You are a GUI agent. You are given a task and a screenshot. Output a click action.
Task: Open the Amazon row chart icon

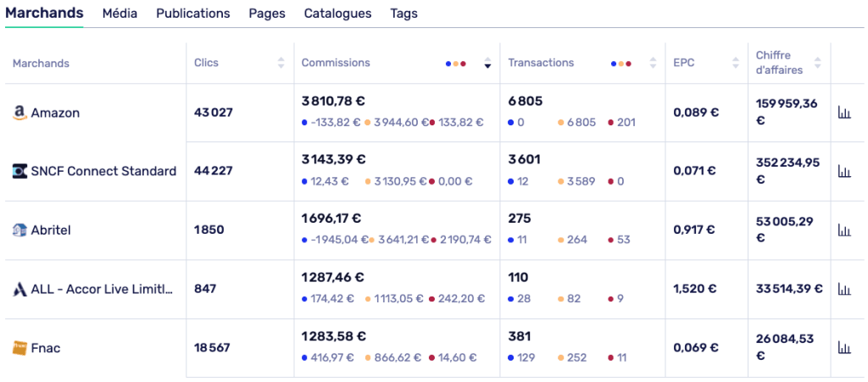(x=844, y=112)
